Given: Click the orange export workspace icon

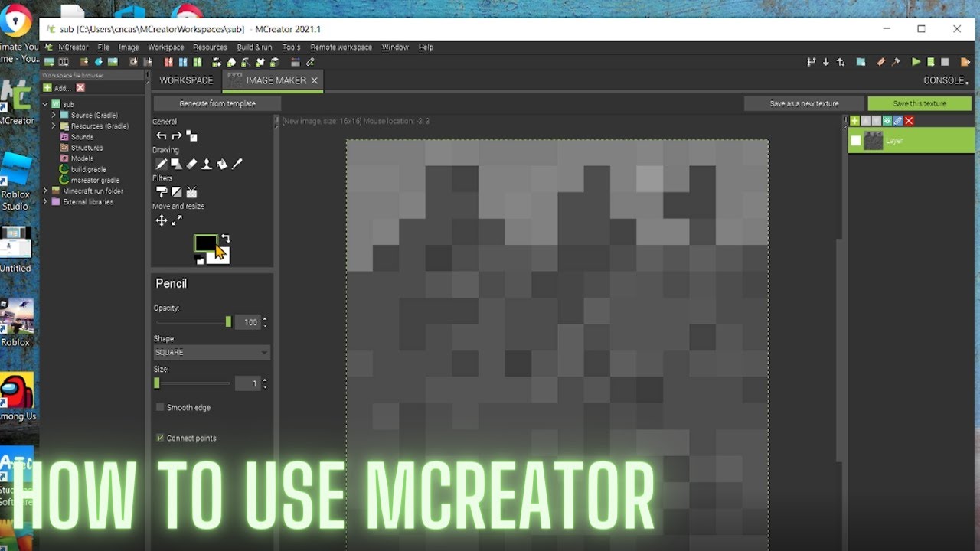Looking at the screenshot, I should click(x=965, y=62).
